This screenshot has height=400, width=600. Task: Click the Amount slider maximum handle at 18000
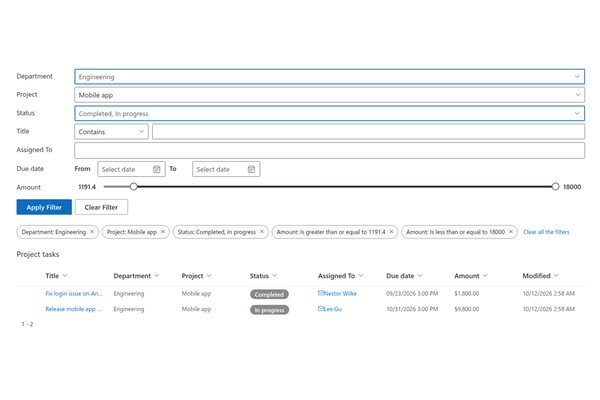coord(555,186)
